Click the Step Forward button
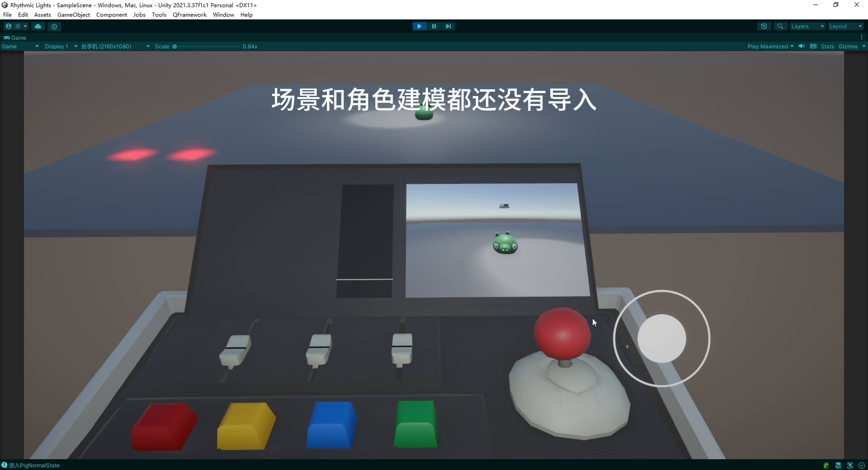Screen dimensions: 868x470 pos(448,26)
